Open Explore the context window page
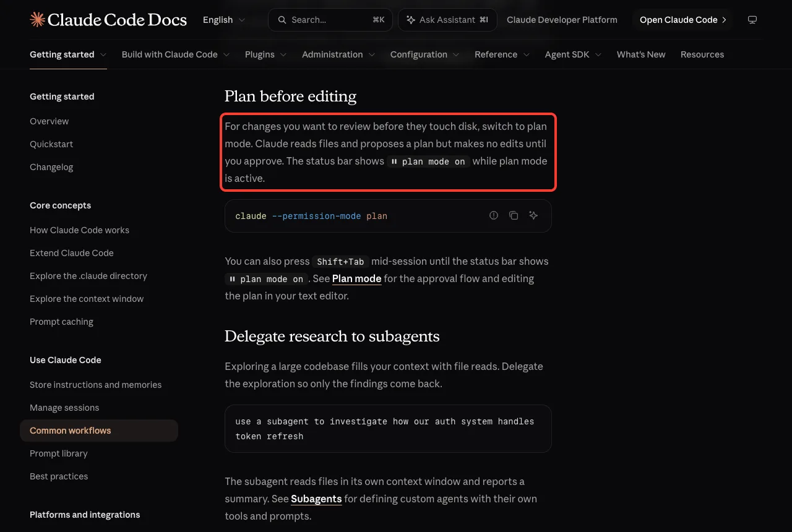The width and height of the screenshot is (792, 532). click(87, 299)
